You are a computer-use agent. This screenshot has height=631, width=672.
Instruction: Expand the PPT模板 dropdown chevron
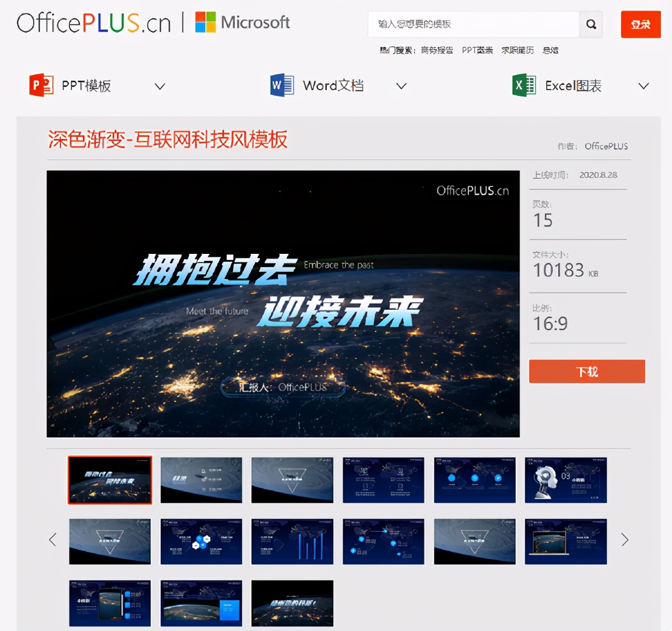click(160, 86)
